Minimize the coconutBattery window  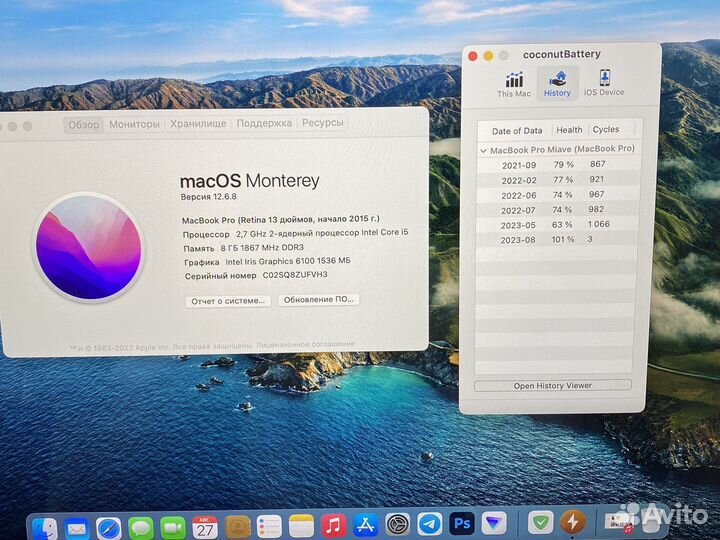[488, 56]
